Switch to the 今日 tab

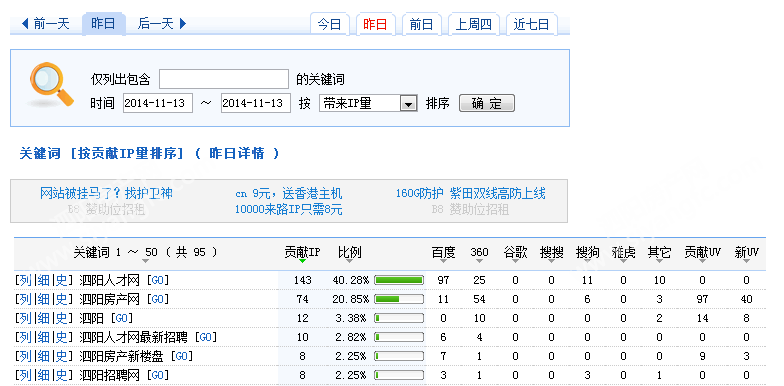(x=330, y=24)
